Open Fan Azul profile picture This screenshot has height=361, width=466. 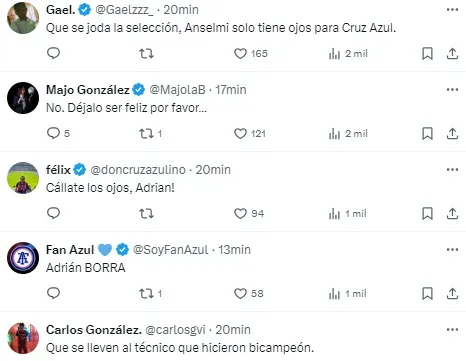(x=23, y=258)
